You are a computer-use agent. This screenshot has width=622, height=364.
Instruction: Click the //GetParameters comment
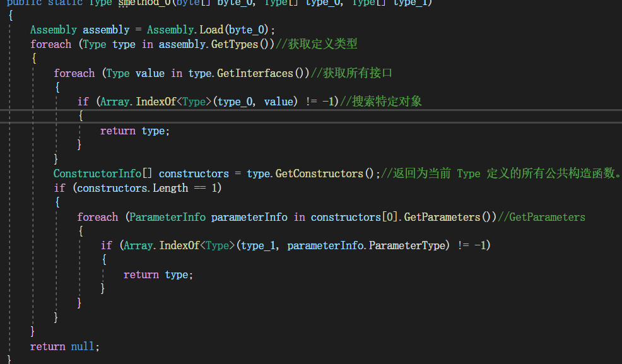pos(541,217)
